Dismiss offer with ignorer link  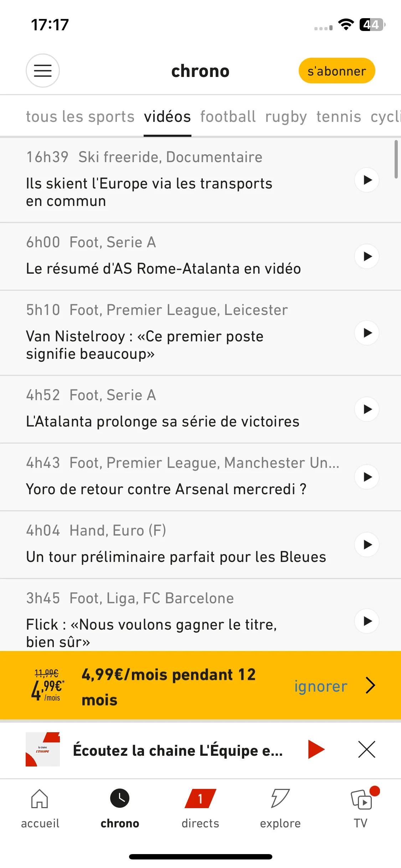[321, 686]
